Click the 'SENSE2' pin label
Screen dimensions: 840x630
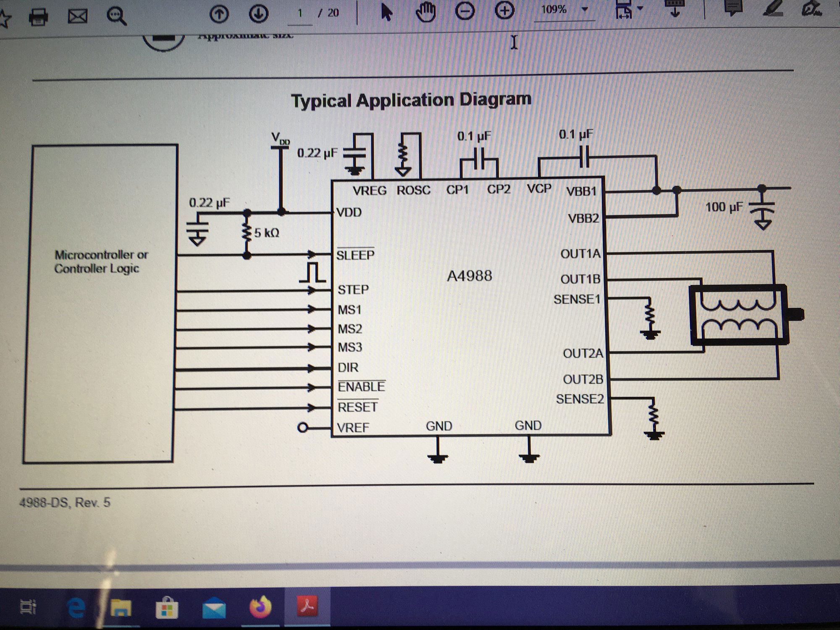tap(580, 399)
